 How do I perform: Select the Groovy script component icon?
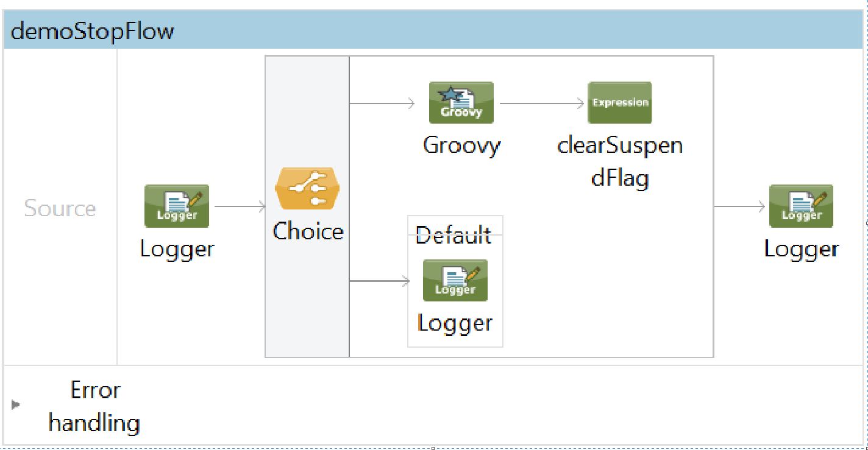coord(461,103)
